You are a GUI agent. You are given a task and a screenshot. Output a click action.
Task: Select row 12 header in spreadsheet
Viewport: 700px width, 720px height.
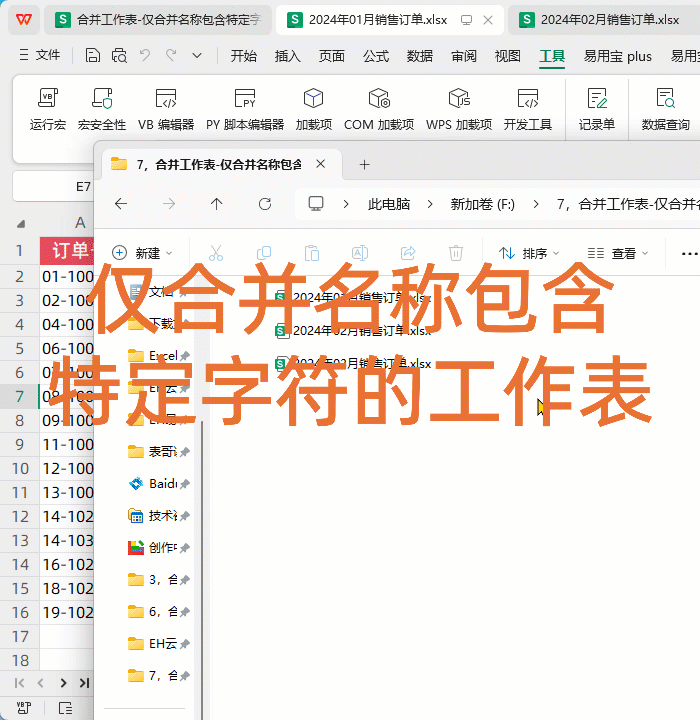point(20,516)
